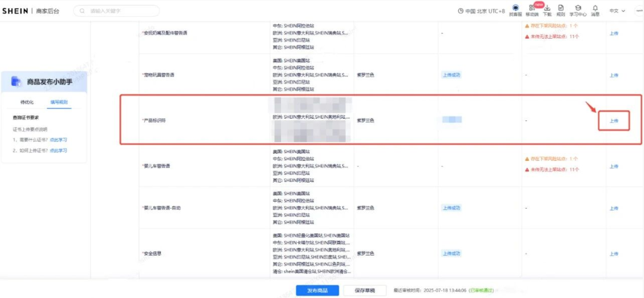Viewport: 644px width, 298px height.
Task: Click 点此学习 link for 如何上传证书
Action: point(58,151)
